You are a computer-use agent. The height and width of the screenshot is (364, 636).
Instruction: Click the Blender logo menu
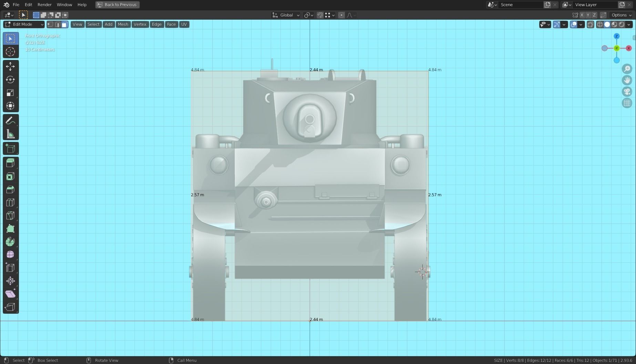click(x=6, y=4)
